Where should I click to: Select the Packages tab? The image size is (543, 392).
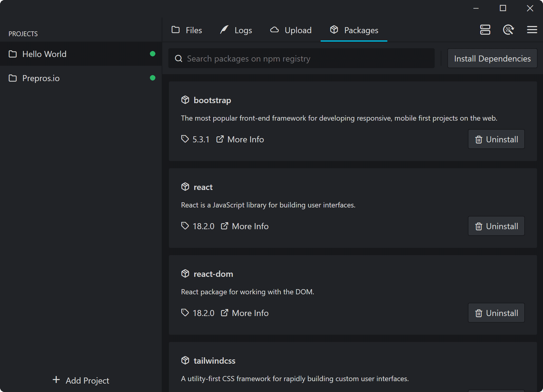(354, 30)
